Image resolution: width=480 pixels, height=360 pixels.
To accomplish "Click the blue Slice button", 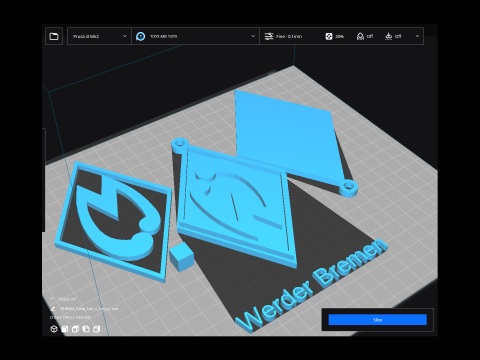I will pos(377,320).
